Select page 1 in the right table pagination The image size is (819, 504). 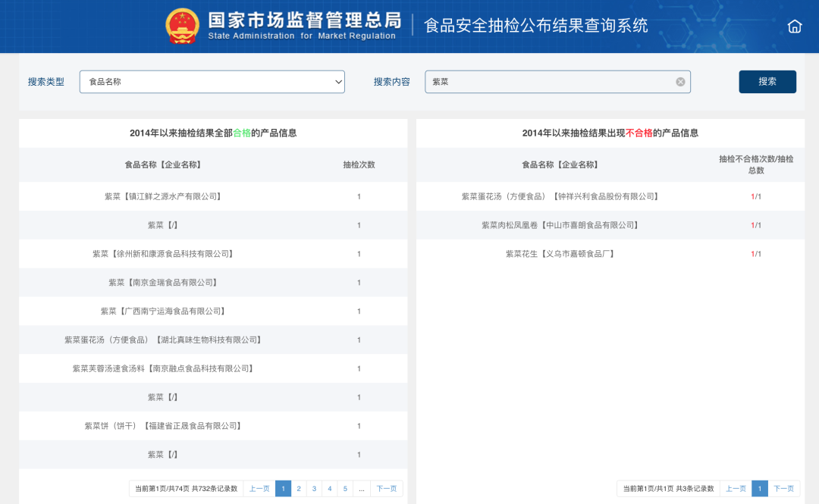point(759,488)
